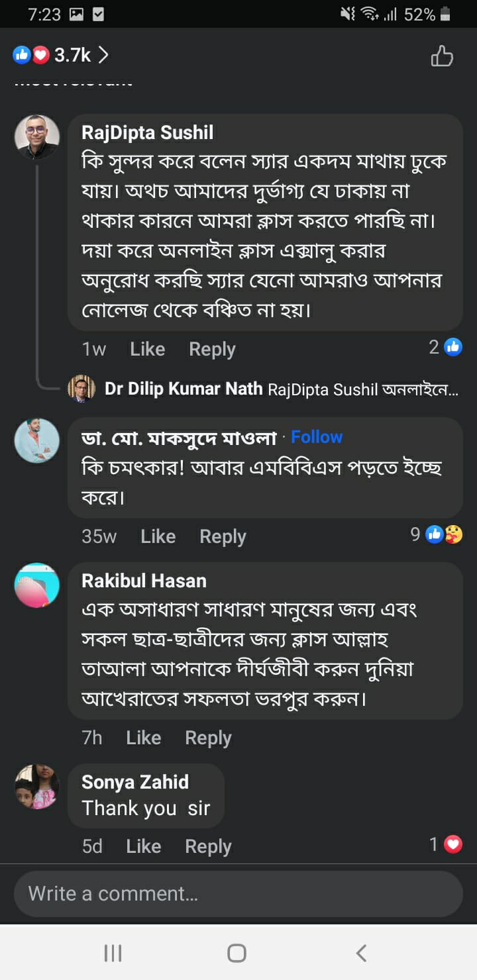Open Android recent apps button

113,953
